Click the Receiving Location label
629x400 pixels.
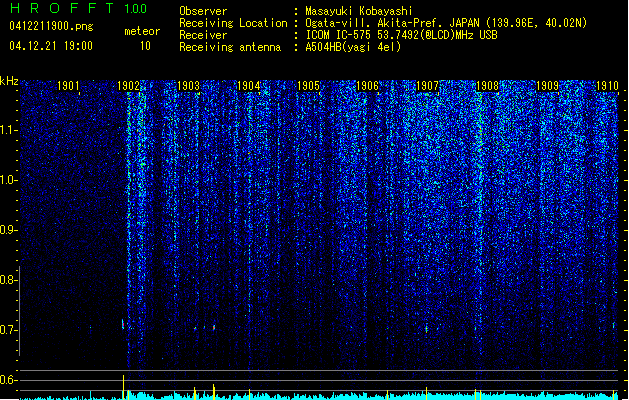pyautogui.click(x=233, y=23)
